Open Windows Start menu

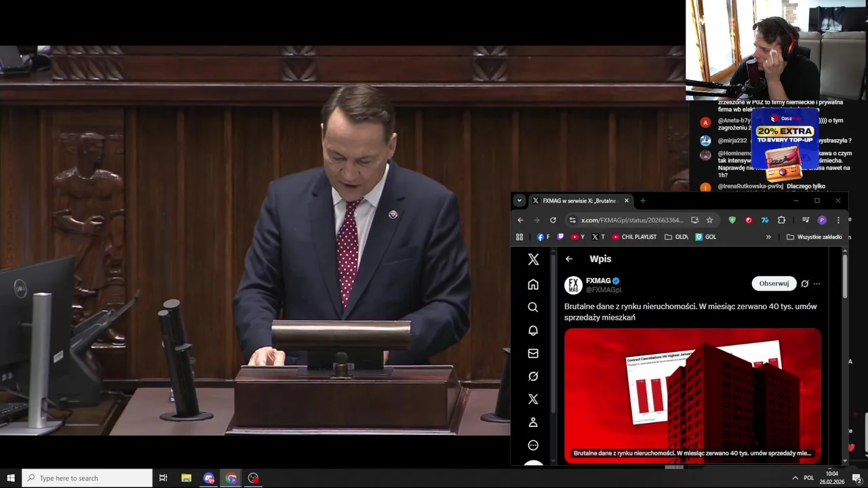coord(10,478)
